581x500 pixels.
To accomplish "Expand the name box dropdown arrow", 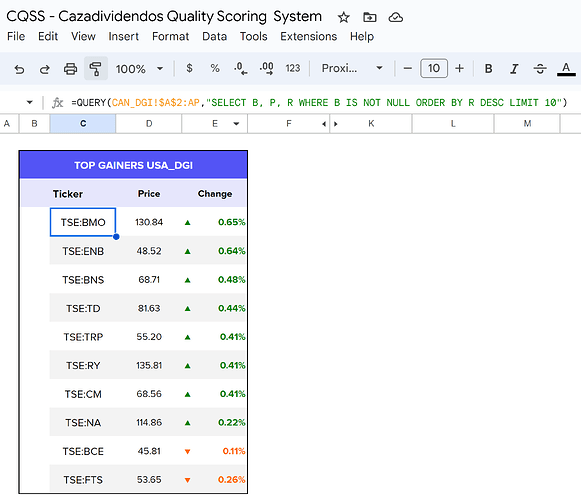I will [30, 102].
